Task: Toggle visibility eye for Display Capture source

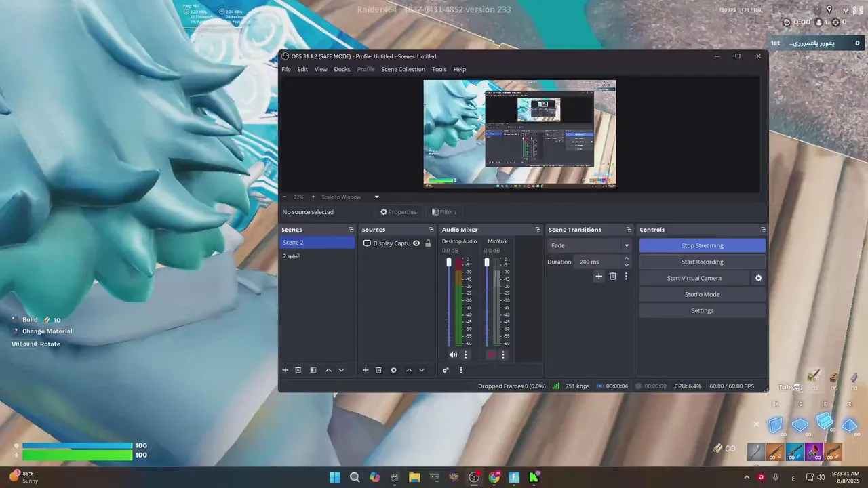Action: pyautogui.click(x=416, y=243)
